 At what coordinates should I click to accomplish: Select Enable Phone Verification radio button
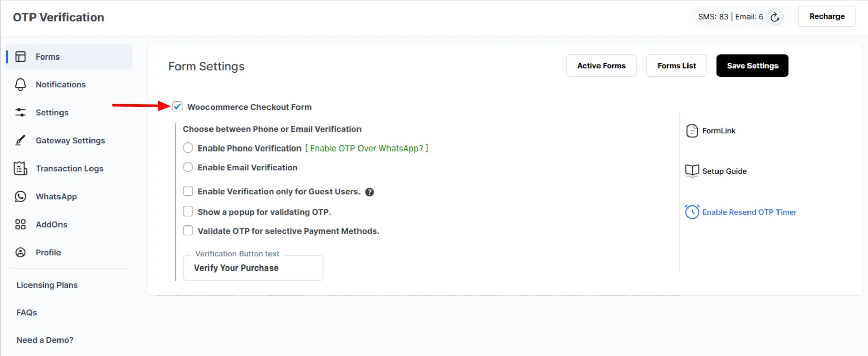[188, 147]
